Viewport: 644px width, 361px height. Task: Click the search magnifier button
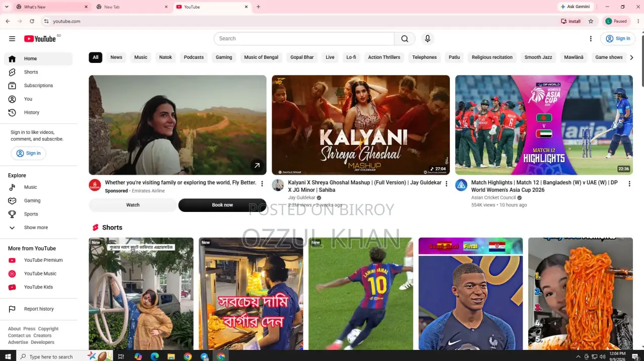click(405, 39)
